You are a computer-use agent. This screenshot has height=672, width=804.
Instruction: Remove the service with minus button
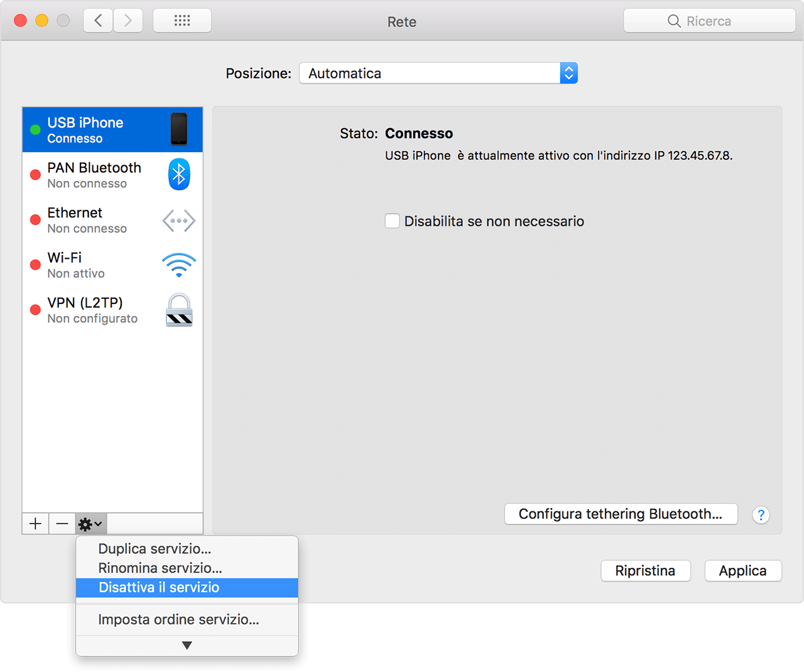(62, 524)
